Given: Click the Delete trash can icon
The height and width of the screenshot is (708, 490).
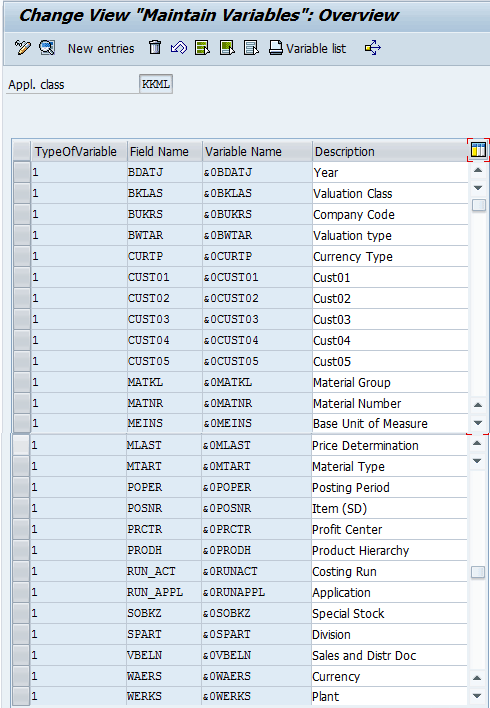Looking at the screenshot, I should [155, 47].
